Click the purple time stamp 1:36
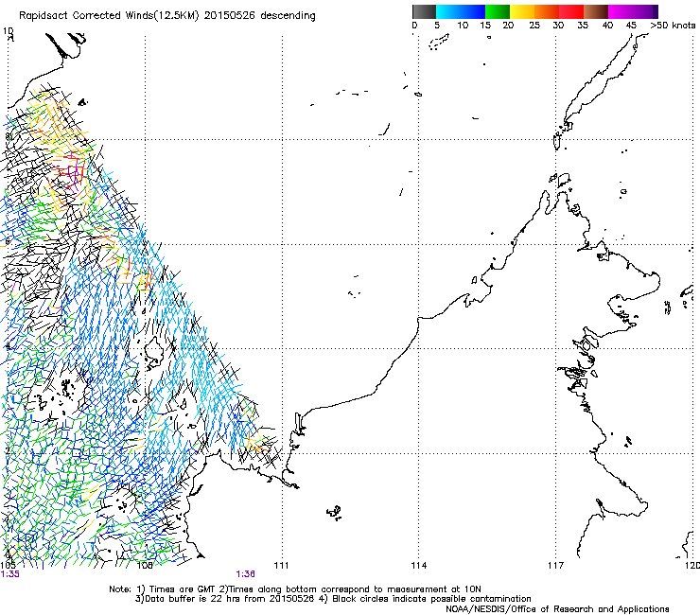700x615 pixels. click(x=246, y=574)
